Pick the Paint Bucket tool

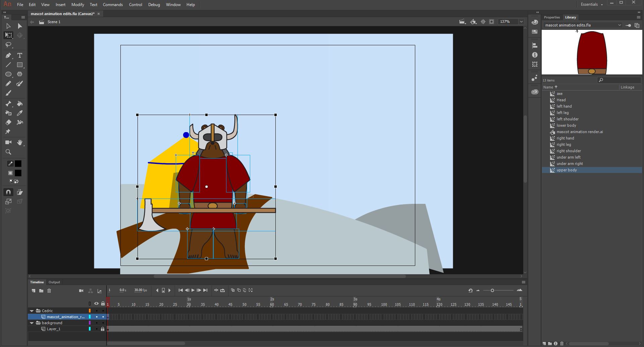[x=19, y=104]
